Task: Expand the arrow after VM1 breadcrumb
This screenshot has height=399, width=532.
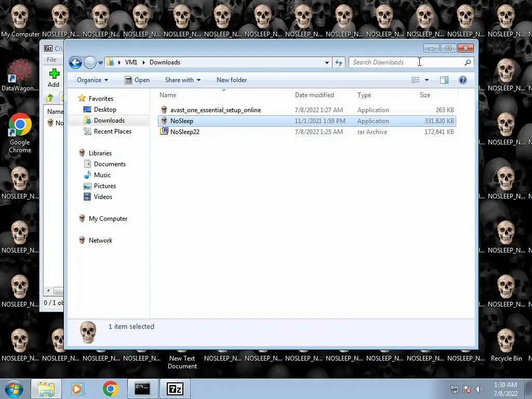Action: click(143, 62)
